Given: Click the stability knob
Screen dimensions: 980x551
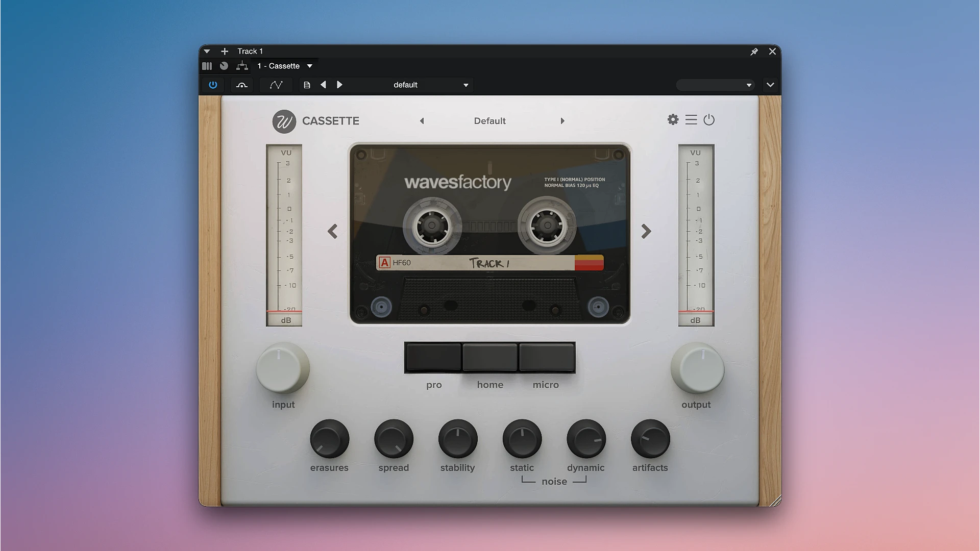Looking at the screenshot, I should [458, 439].
